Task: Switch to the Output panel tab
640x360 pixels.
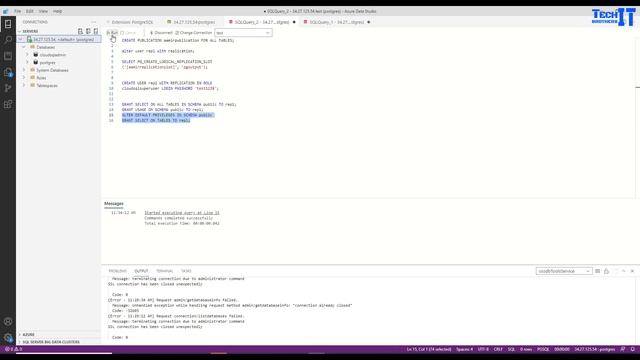Action: click(x=141, y=271)
